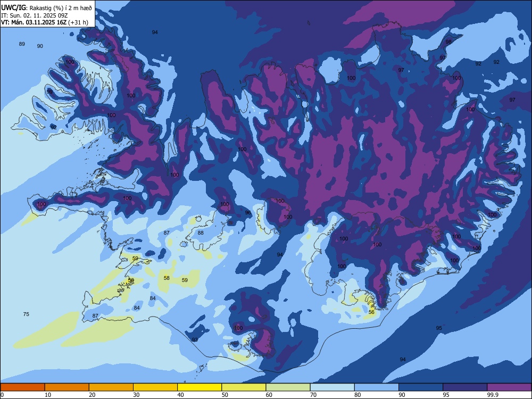
Task: Select the 10–20 orange legend color block
Action: 67,387
